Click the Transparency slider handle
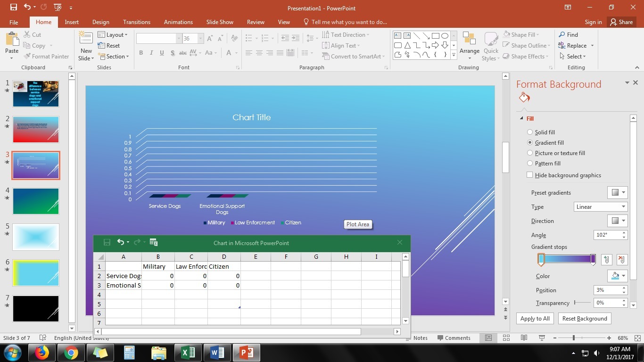This screenshot has width=644, height=362. (575, 303)
